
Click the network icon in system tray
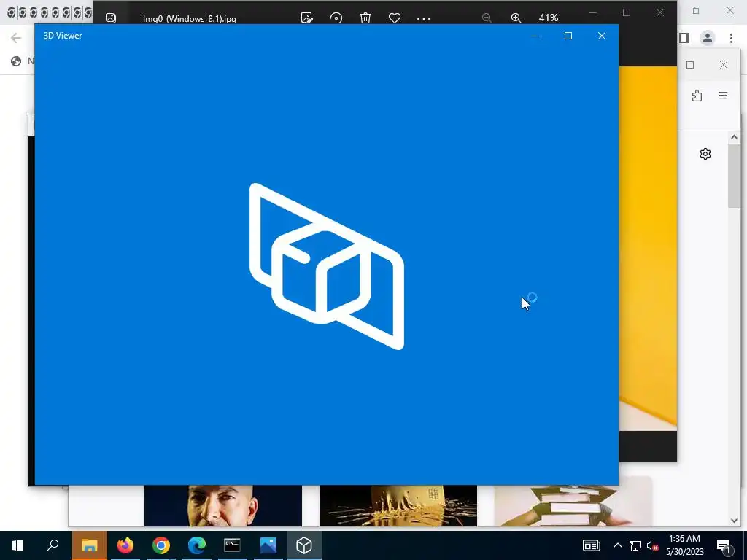pos(635,545)
